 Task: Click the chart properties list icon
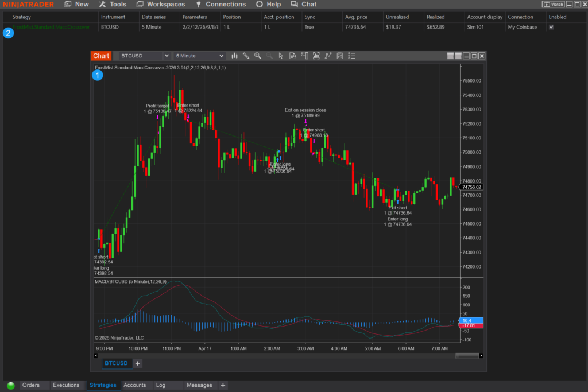(352, 56)
